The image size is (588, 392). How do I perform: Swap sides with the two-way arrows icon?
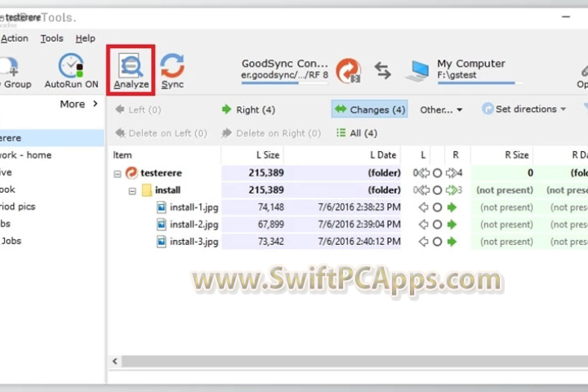tap(383, 70)
